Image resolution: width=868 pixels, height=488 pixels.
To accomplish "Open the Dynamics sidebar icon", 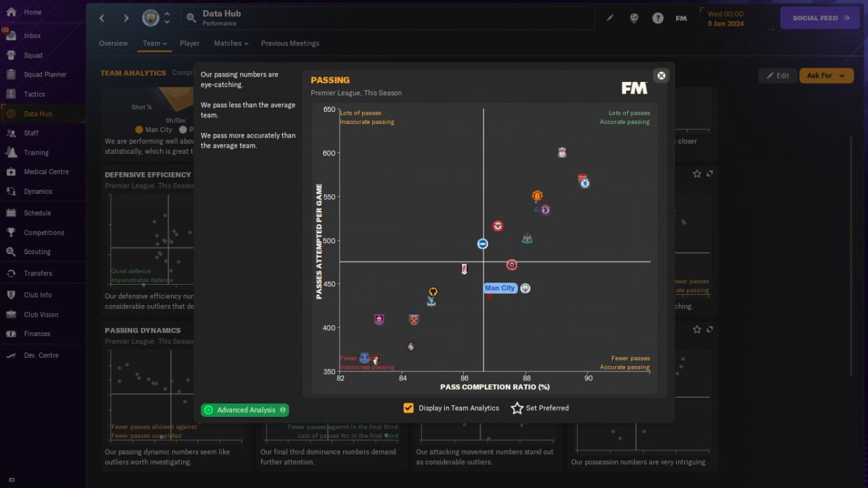I will click(11, 191).
